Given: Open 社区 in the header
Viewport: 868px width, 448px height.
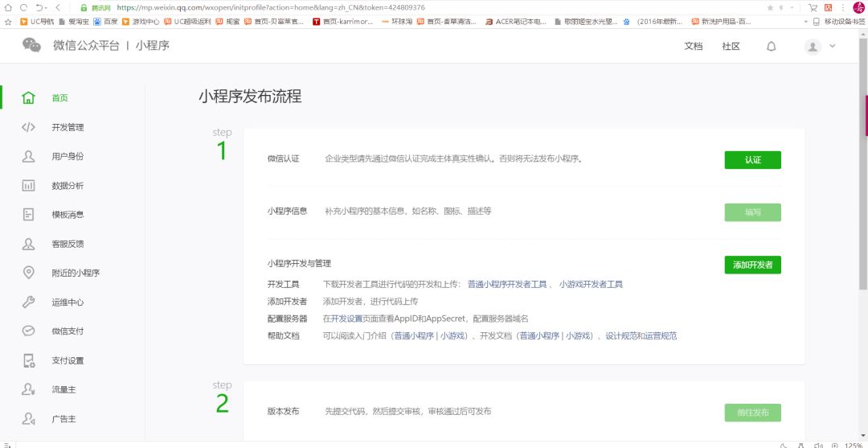Looking at the screenshot, I should [x=731, y=47].
